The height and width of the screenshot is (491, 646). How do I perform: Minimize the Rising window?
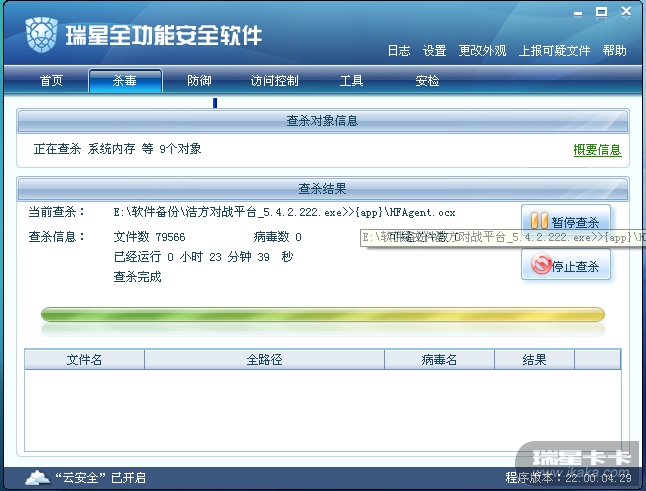click(578, 13)
